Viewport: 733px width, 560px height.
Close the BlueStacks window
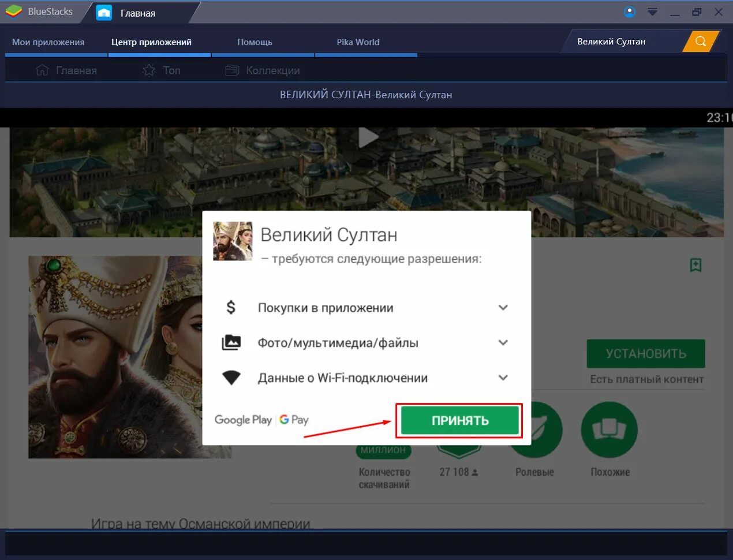[719, 12]
